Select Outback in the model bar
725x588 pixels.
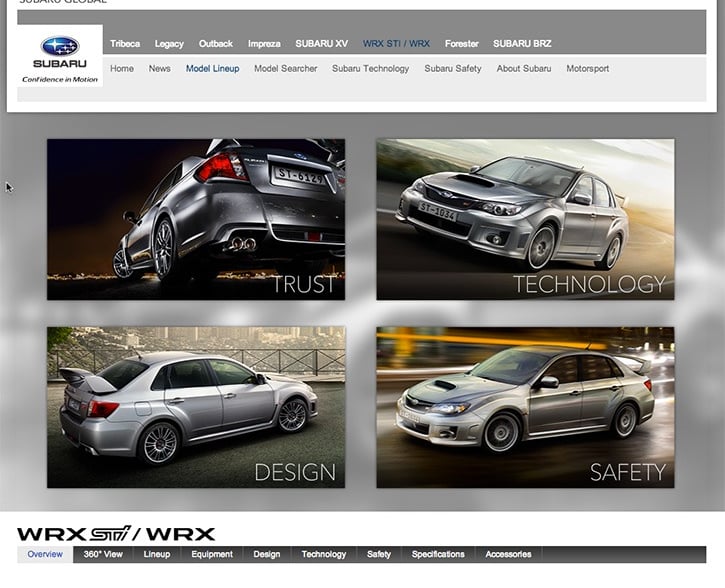[x=215, y=44]
